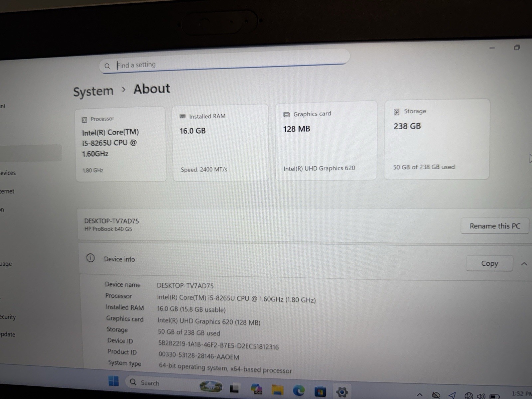Screen dimensions: 532x399
Task: Click the location arrow tray icon
Action: (452, 395)
